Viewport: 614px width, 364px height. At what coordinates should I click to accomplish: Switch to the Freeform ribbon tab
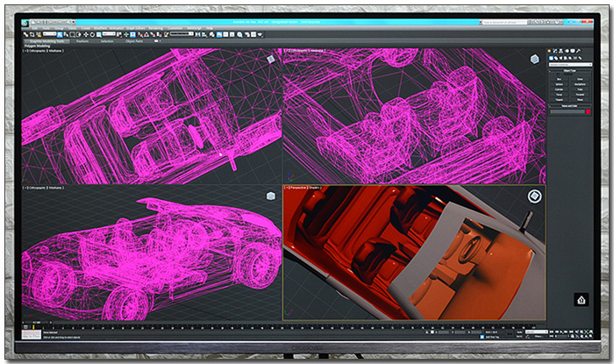[82, 39]
